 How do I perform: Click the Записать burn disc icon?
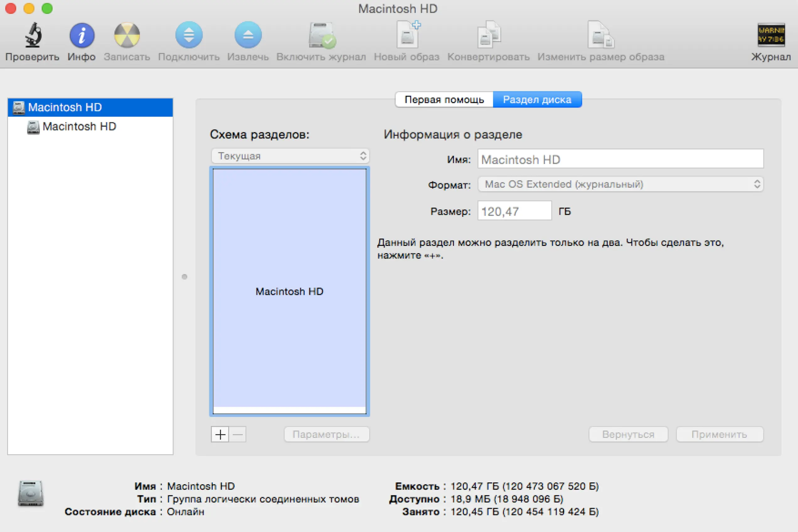127,35
